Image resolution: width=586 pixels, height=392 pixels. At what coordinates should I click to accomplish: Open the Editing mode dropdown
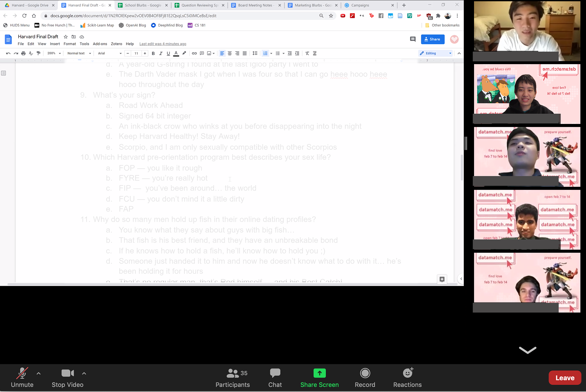(435, 53)
